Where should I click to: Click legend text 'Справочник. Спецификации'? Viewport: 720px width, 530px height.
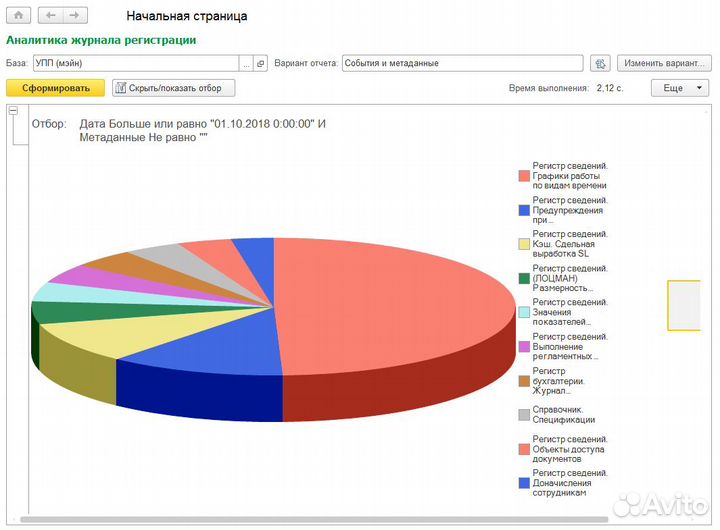point(563,415)
